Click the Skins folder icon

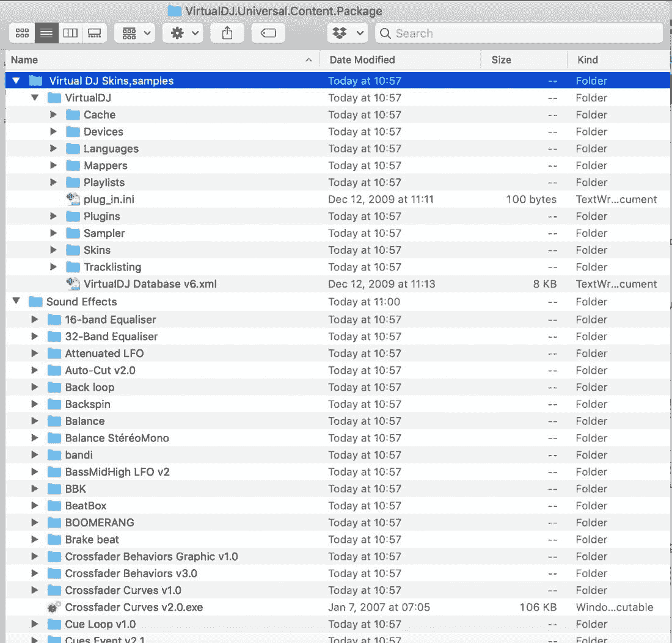click(x=73, y=250)
